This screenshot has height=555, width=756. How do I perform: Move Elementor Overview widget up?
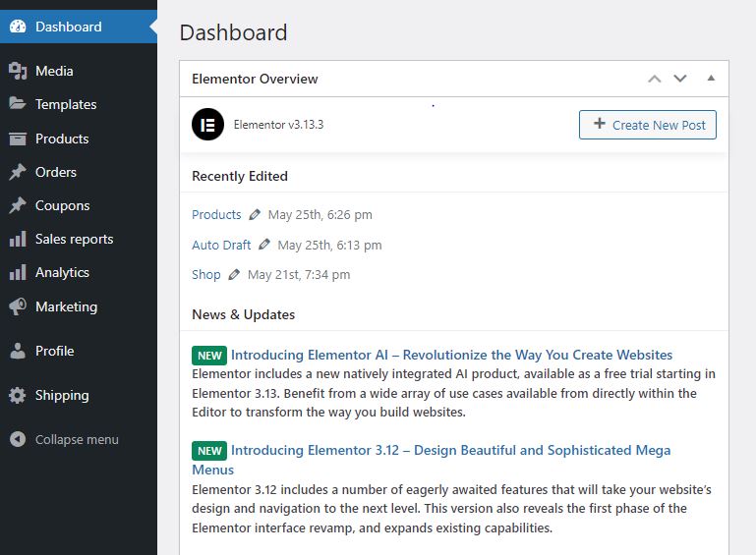coord(655,79)
